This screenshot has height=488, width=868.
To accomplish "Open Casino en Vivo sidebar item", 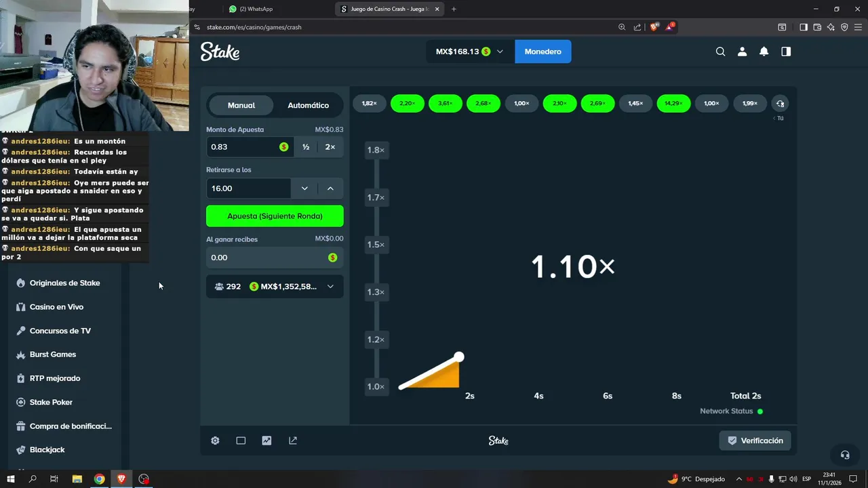I will click(x=56, y=307).
